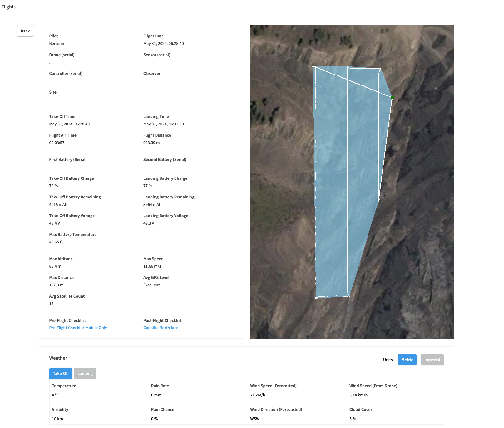Select Metric units
504x428 pixels.
coord(407,360)
